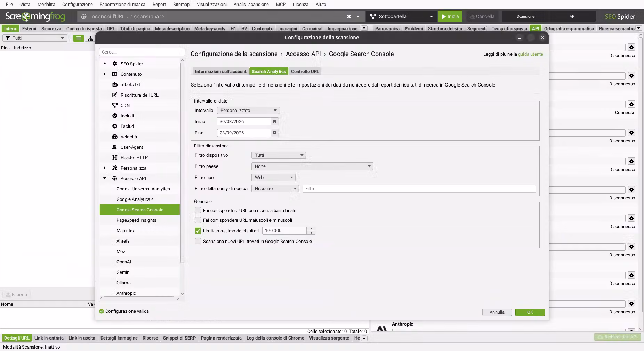Click the CDN network icon
The image size is (644, 351).
click(x=114, y=105)
